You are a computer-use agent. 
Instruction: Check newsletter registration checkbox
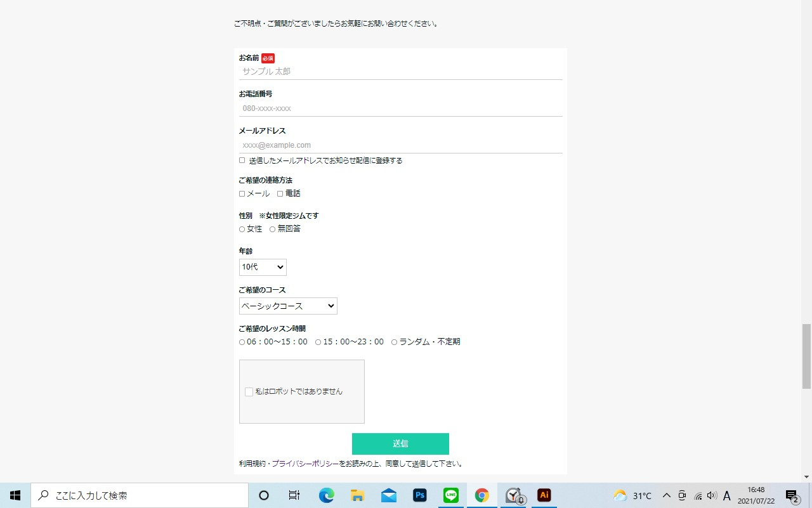[242, 160]
